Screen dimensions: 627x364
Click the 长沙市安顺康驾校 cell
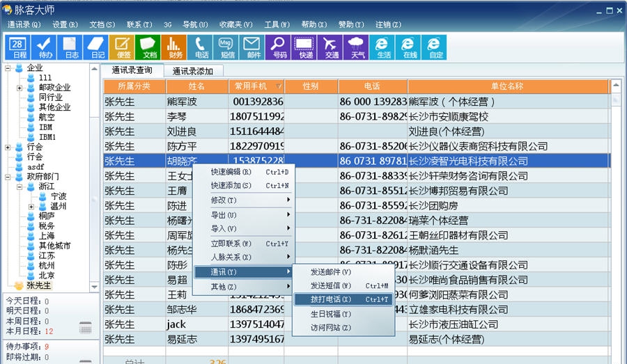pyautogui.click(x=509, y=117)
